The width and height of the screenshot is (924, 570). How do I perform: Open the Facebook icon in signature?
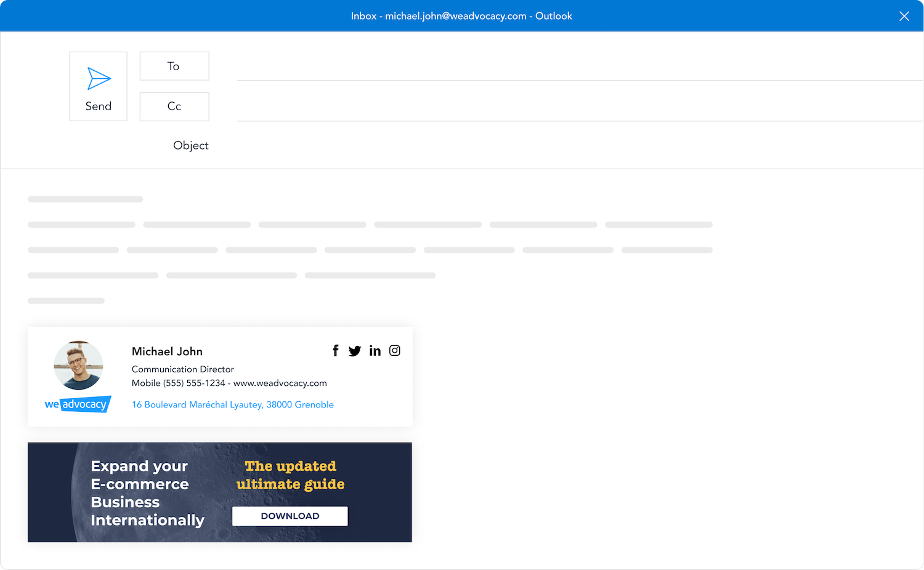tap(336, 351)
